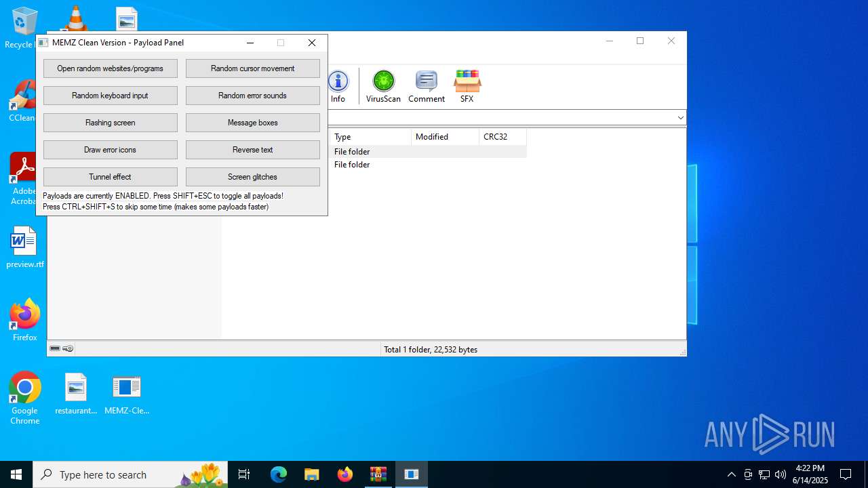Open clock and date flyout
The image size is (868, 488).
pos(810,474)
